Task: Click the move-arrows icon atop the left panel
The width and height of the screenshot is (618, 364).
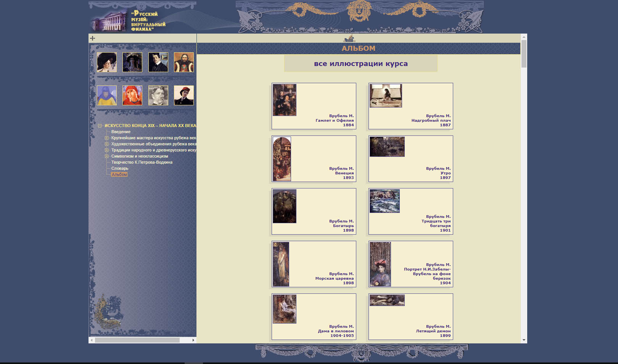Action: [92, 38]
